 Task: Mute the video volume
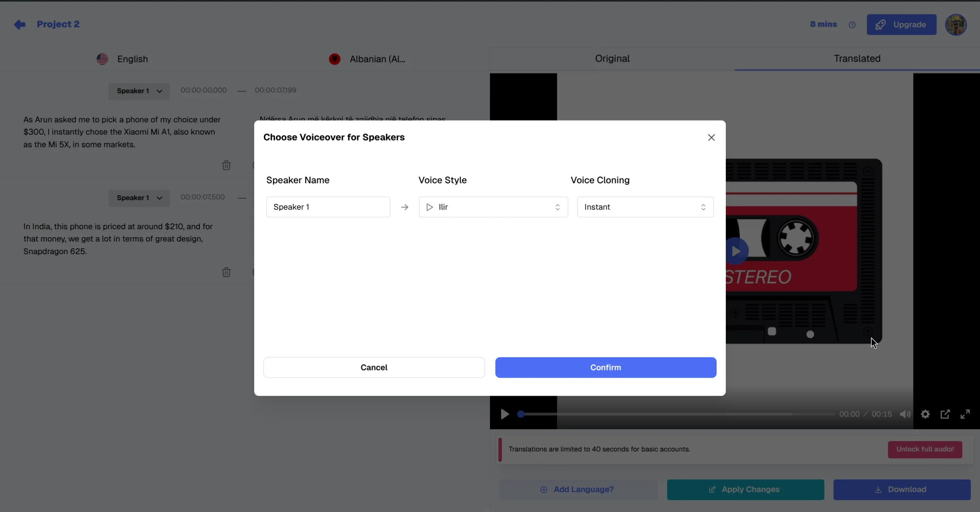click(905, 414)
